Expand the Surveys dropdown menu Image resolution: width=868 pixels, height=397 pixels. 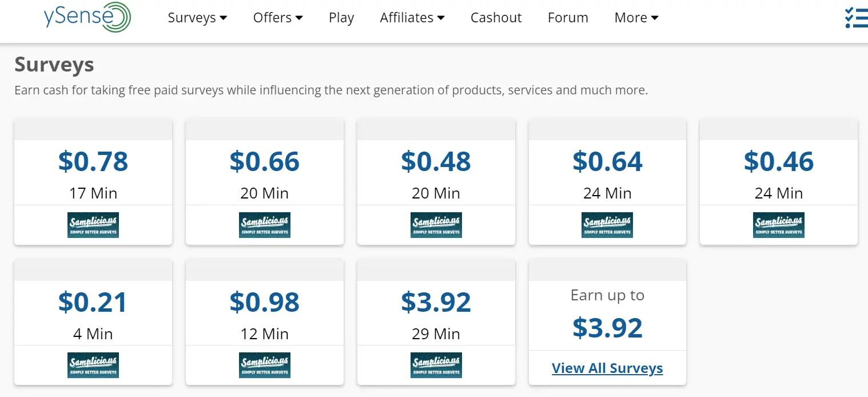click(x=197, y=18)
